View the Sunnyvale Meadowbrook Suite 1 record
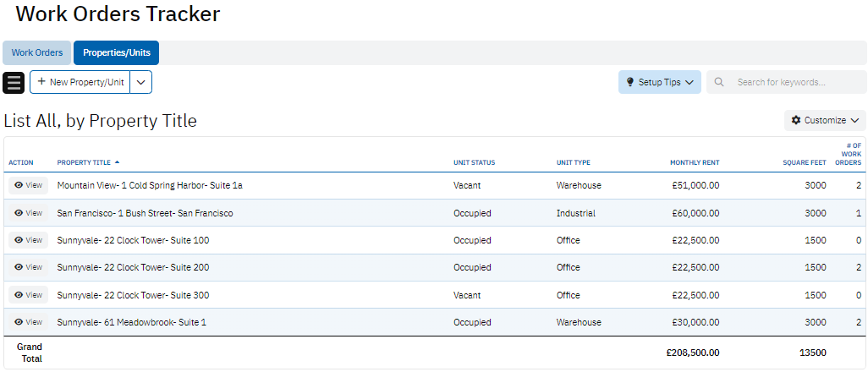868x372 pixels. (x=29, y=322)
